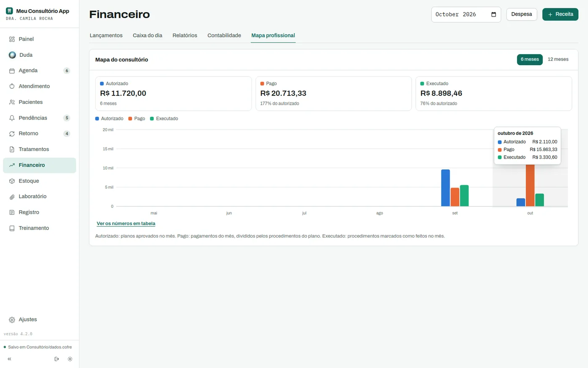Open Estoque using the box icon
Viewport: 588px width, 368px height.
(12, 181)
